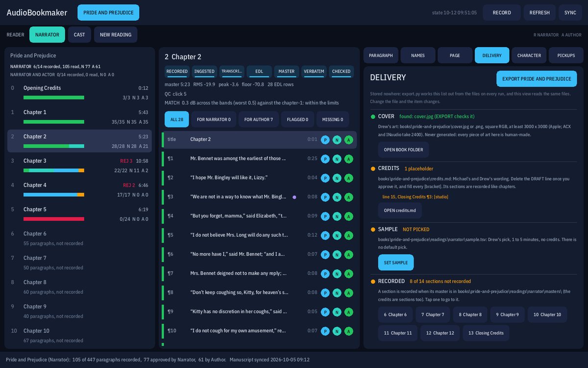Screen dimensions: 588x368
Task: Click the Chapter 3 multicolor progress bar
Action: click(x=54, y=170)
